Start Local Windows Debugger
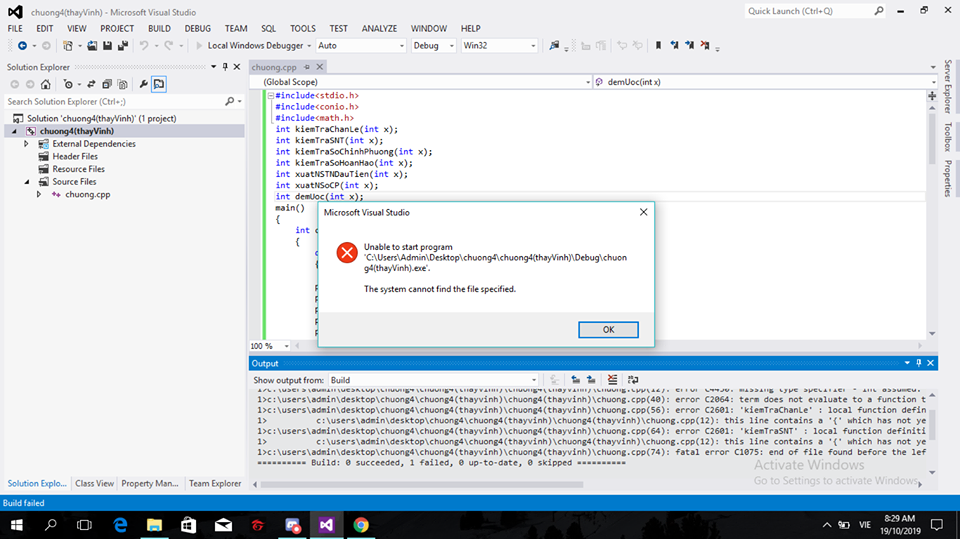The image size is (960, 539). point(252,46)
